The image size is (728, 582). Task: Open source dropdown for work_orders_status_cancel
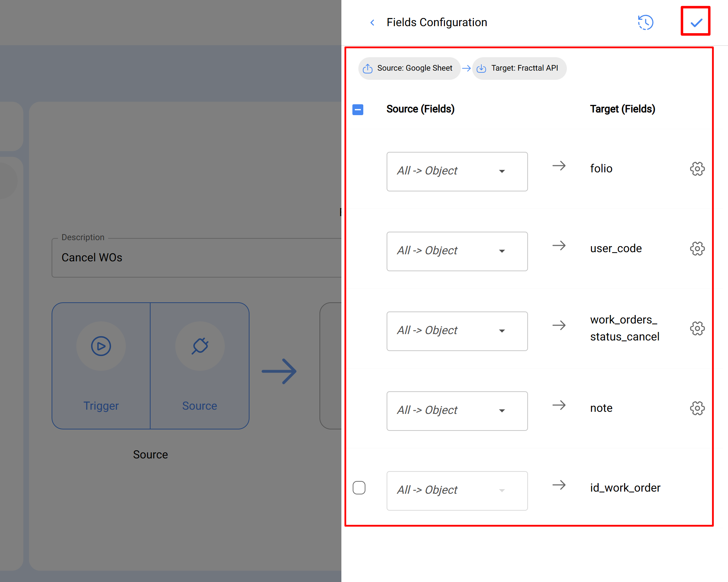(457, 331)
